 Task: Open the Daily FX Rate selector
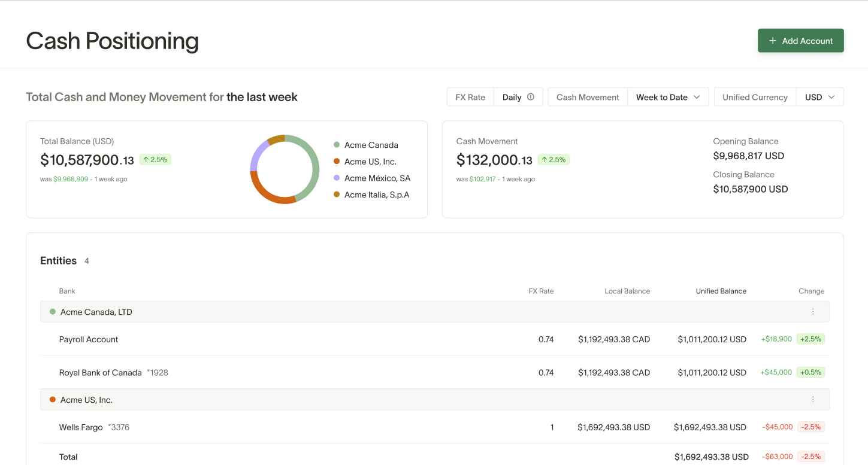512,97
